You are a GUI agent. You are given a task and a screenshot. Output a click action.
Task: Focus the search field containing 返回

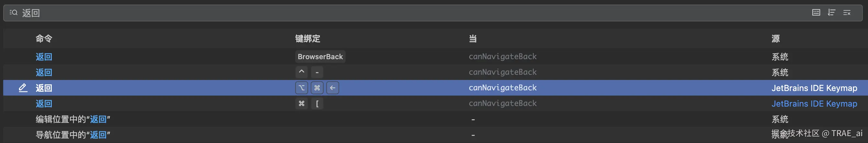pyautogui.click(x=404, y=13)
